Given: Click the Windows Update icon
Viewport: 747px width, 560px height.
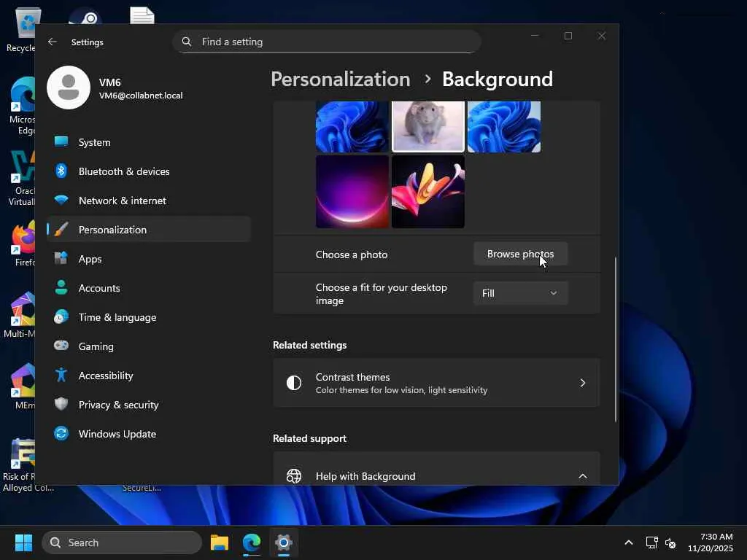Looking at the screenshot, I should coord(61,434).
